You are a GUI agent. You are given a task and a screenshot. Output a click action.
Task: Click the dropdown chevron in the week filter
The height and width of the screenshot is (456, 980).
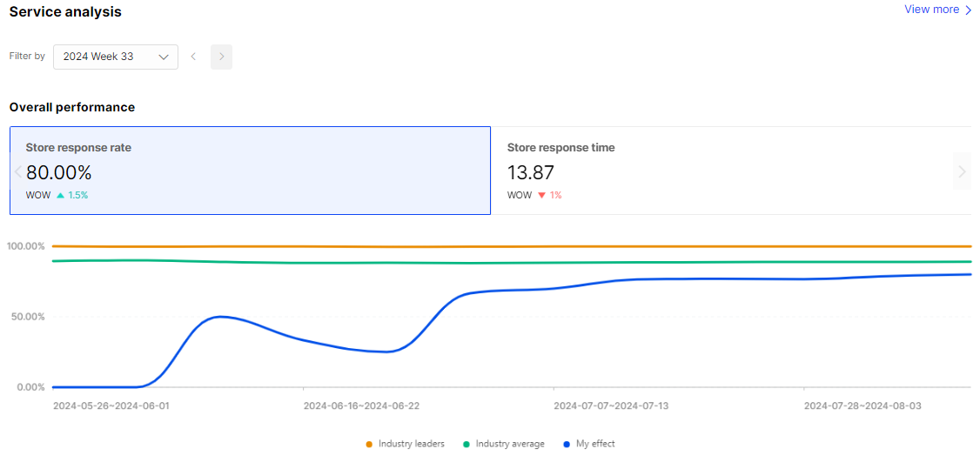pyautogui.click(x=164, y=57)
